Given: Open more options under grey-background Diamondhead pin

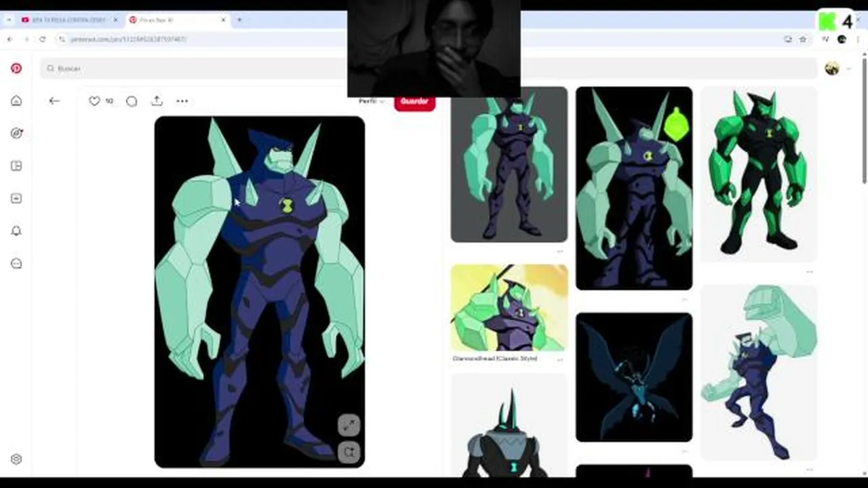Looking at the screenshot, I should pyautogui.click(x=559, y=251).
